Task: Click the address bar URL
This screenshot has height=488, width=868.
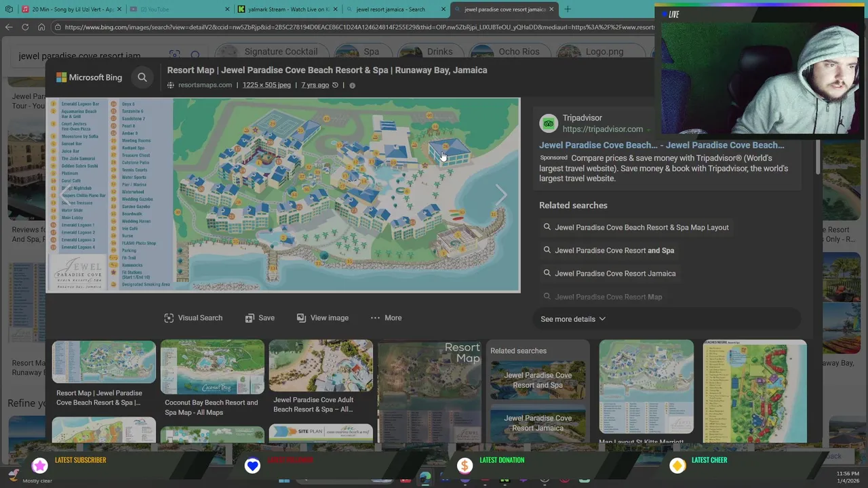Action: (359, 27)
